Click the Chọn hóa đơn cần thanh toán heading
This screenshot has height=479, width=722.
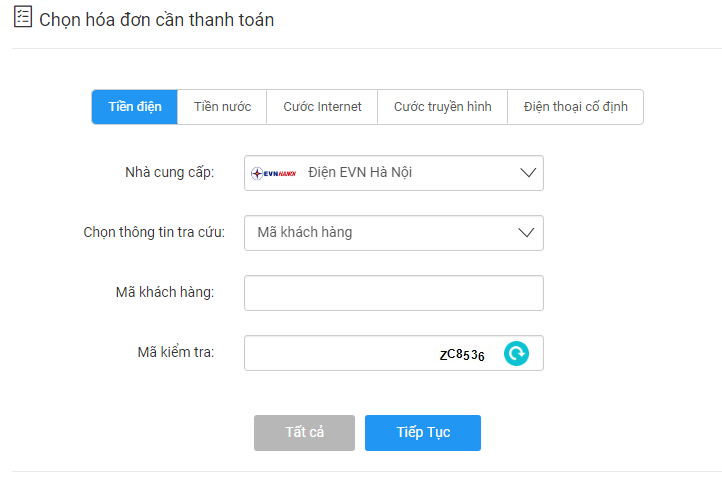(157, 20)
